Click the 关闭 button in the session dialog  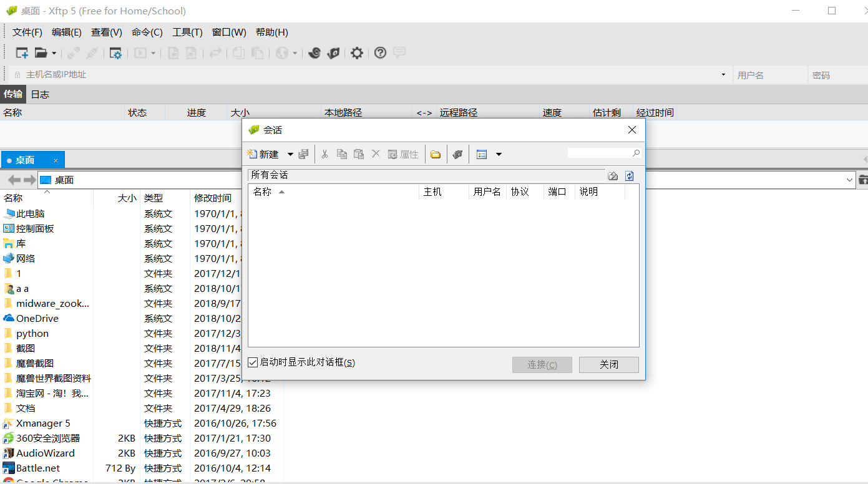pos(608,364)
